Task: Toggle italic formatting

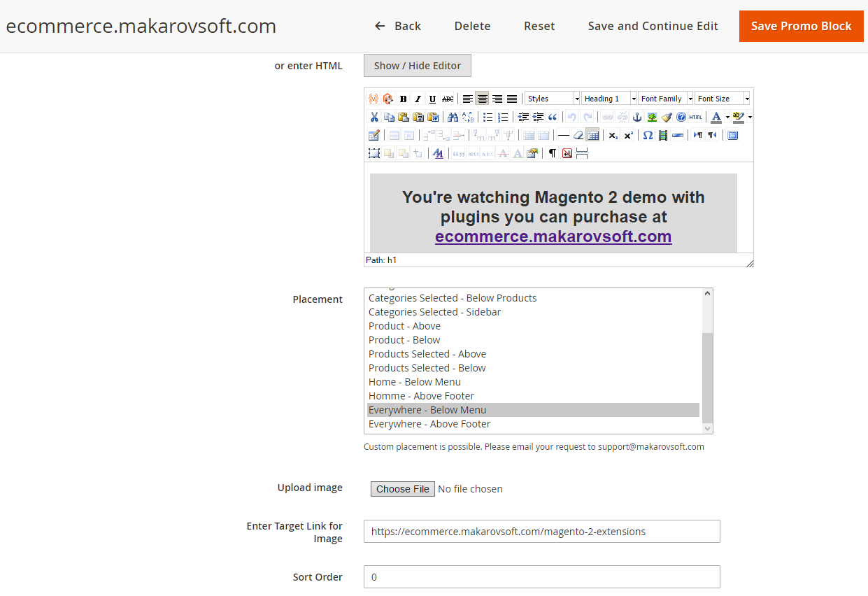Action: click(418, 99)
